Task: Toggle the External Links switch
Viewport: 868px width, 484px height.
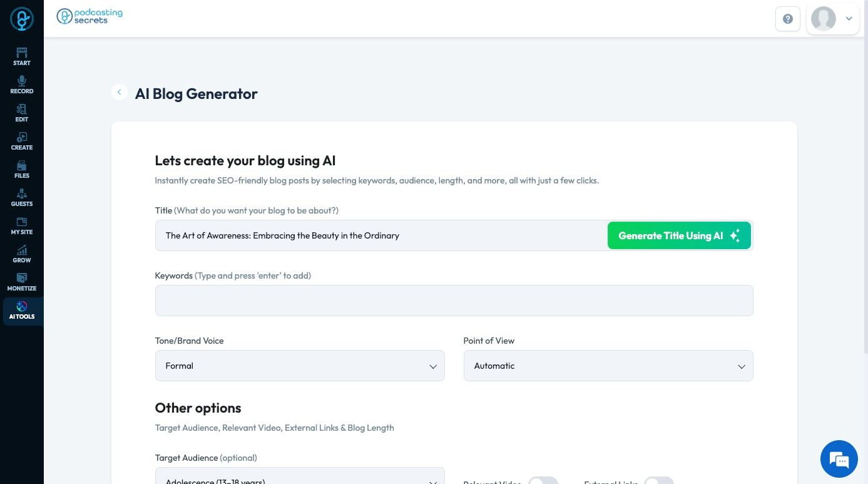Action: (x=658, y=481)
